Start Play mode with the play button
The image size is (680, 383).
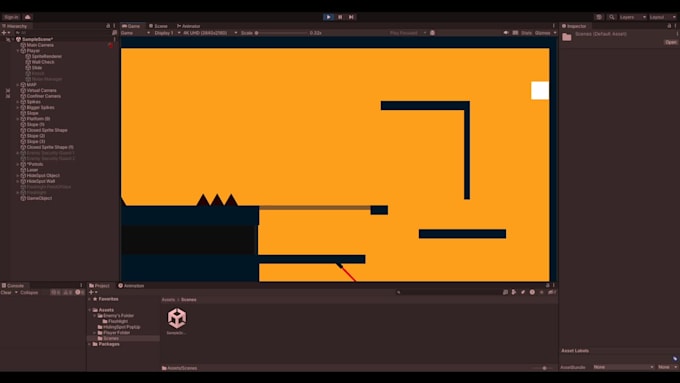[328, 17]
